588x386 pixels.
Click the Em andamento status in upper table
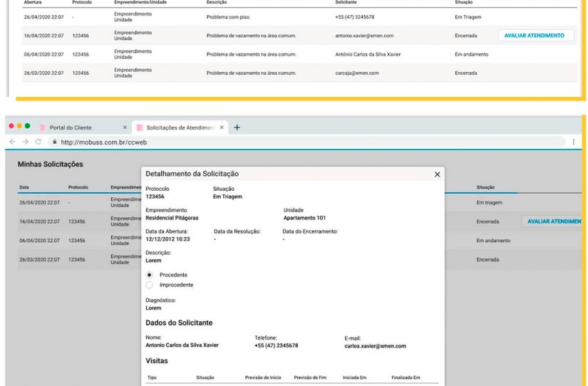(471, 54)
